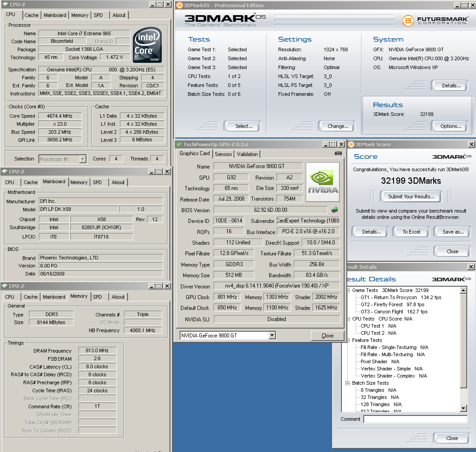Click the NB Frequency value 4065.1 MHz
The image size is (476, 452).
click(143, 330)
